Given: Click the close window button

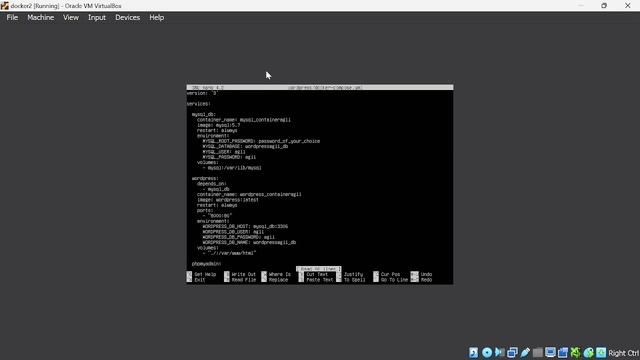Looking at the screenshot, I should pos(627,6).
